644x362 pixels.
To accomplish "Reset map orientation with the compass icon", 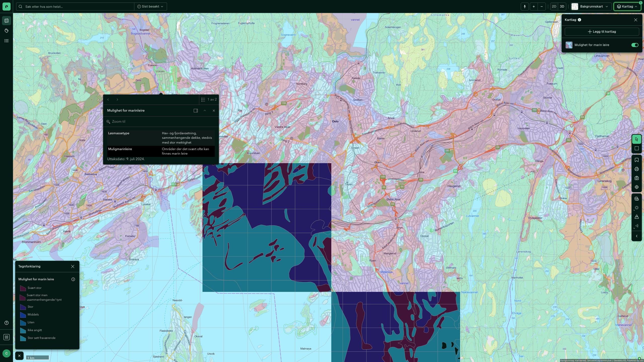I will pyautogui.click(x=525, y=7).
